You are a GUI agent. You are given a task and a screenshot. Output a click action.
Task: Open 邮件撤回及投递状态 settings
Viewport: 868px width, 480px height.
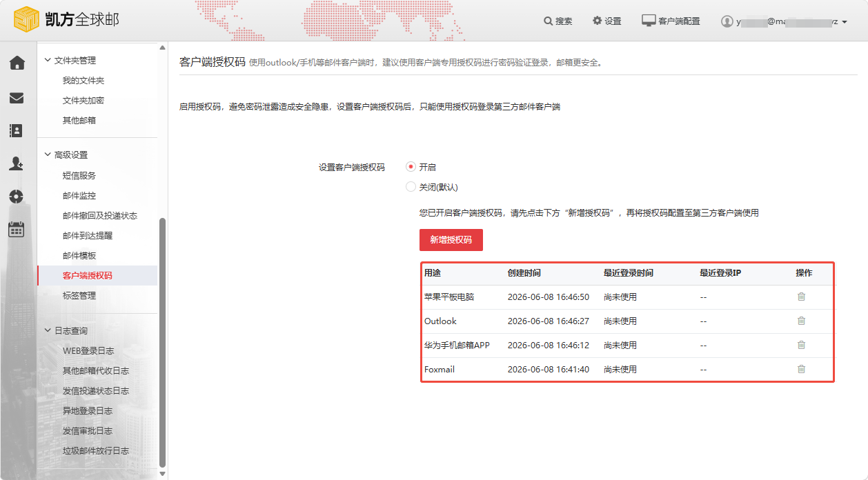tap(100, 216)
